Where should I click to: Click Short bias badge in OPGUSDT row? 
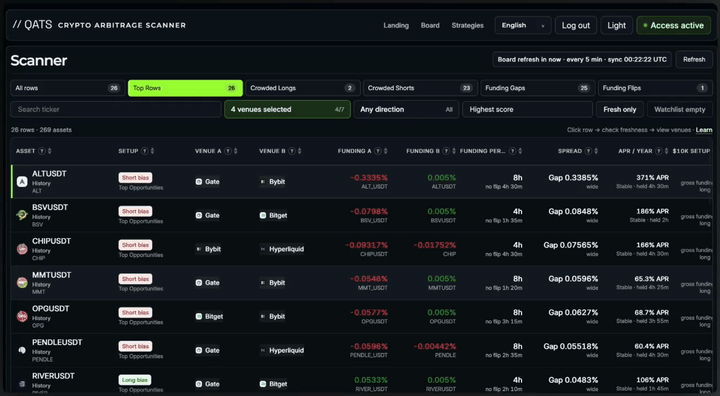pyautogui.click(x=135, y=312)
